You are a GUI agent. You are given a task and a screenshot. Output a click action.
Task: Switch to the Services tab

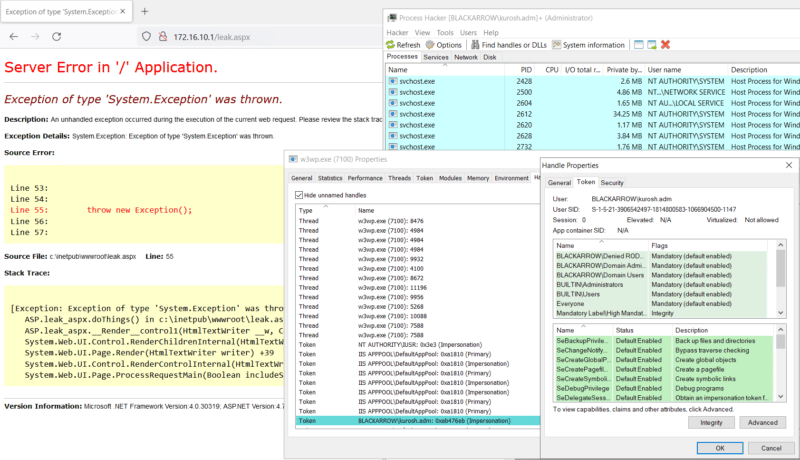point(436,57)
